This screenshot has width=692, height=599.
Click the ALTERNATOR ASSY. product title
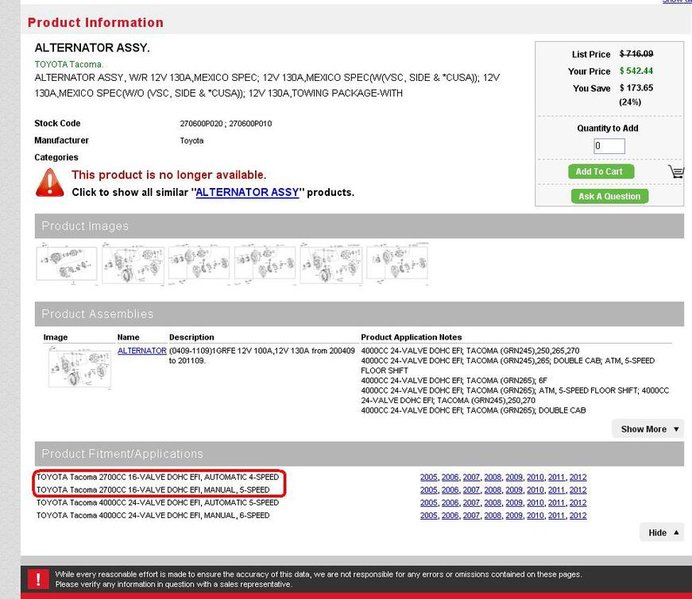[x=92, y=48]
